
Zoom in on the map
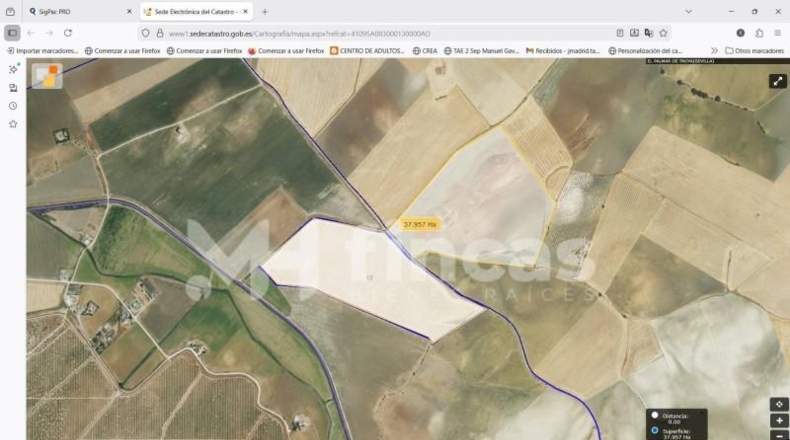pos(779,420)
